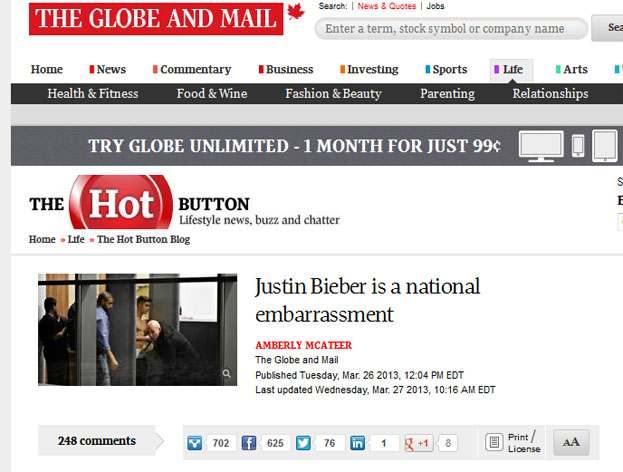Image resolution: width=623 pixels, height=472 pixels.
Task: Go to Fashion & Beauty subsection
Action: pos(333,94)
